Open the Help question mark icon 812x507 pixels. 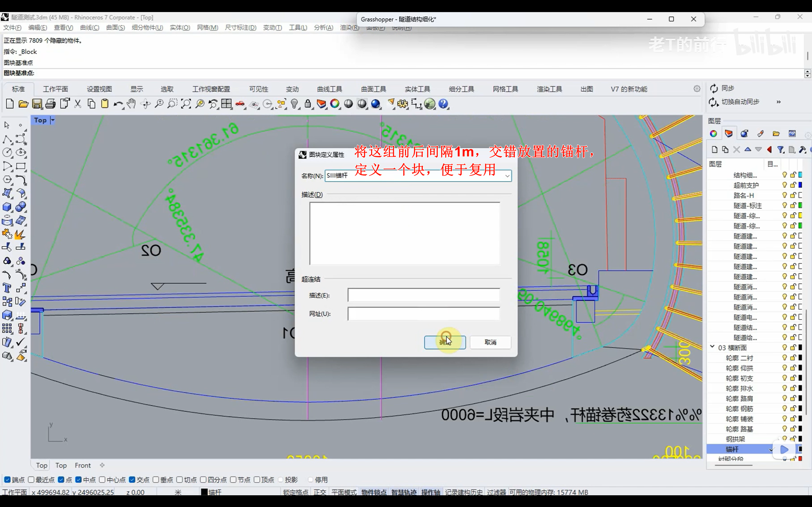pos(443,104)
